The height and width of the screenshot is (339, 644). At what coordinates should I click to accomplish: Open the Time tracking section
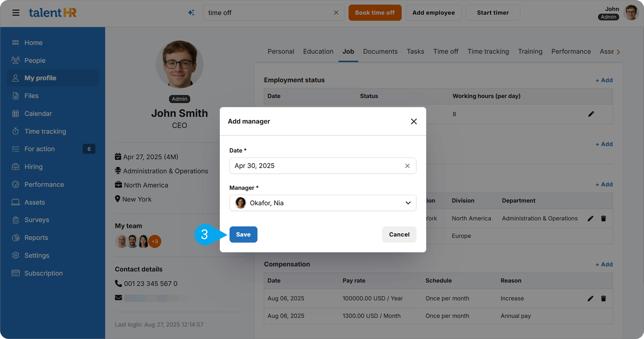pyautogui.click(x=45, y=131)
